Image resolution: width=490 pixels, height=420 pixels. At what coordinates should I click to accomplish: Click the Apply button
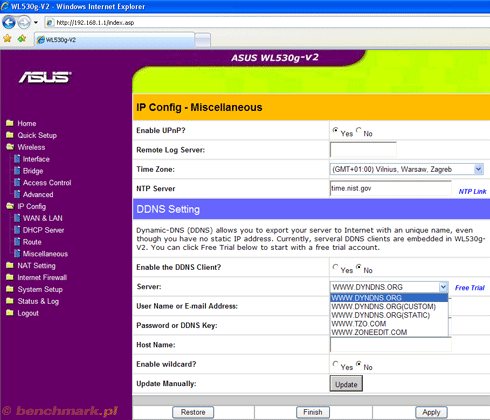431,412
